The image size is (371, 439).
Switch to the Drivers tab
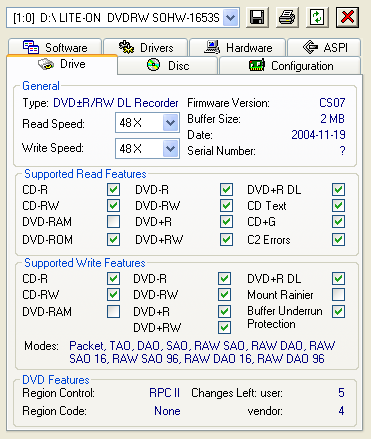pyautogui.click(x=146, y=48)
